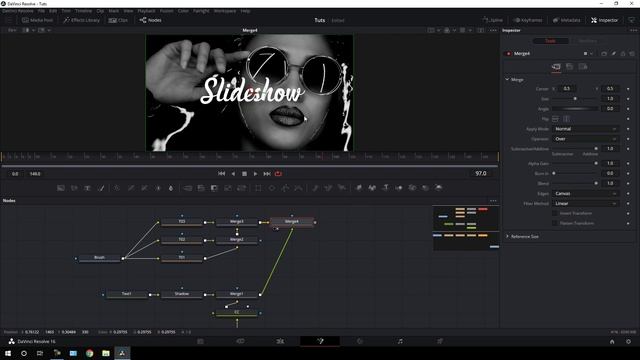The height and width of the screenshot is (360, 640).
Task: Add a Brightness Contrast node from toolbar
Action: [158, 188]
